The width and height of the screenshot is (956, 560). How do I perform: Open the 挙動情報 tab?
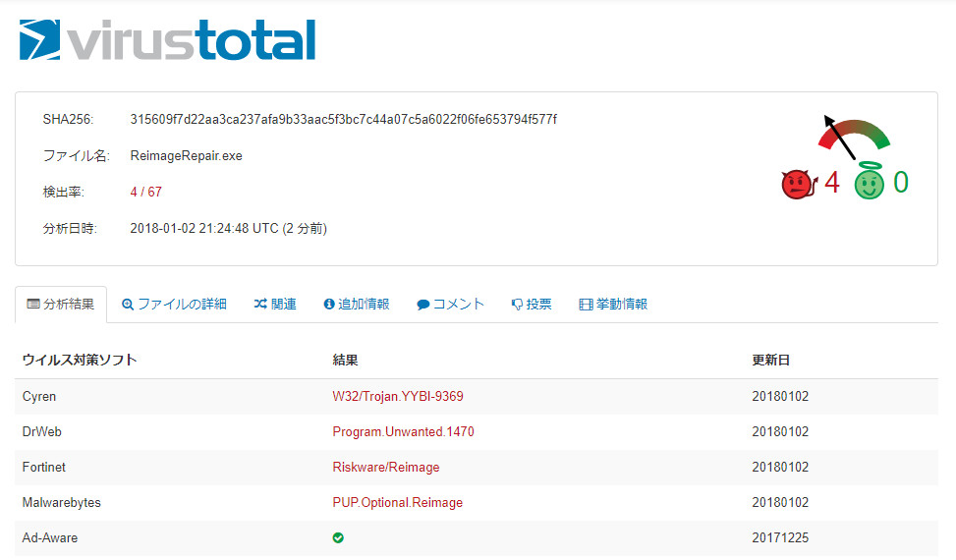click(613, 305)
